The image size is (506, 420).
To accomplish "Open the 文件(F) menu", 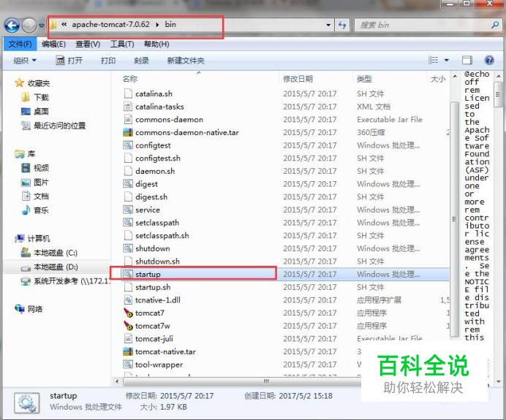I will pyautogui.click(x=20, y=44).
